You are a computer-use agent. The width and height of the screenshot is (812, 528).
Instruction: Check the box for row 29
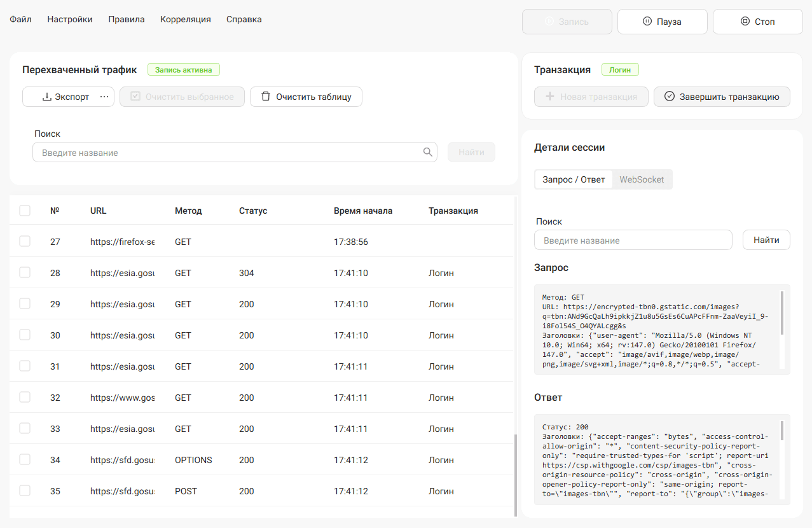(25, 303)
